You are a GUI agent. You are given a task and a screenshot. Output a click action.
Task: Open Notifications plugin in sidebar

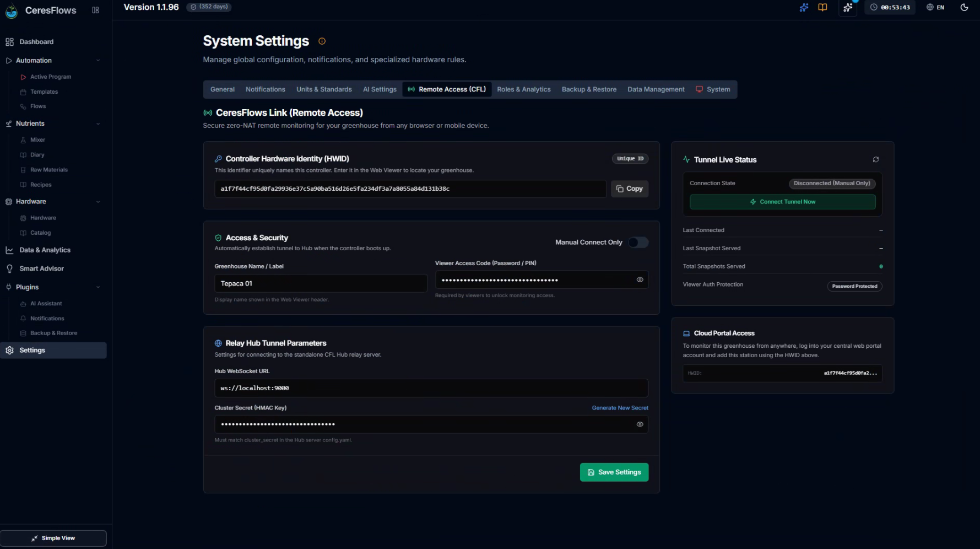tap(47, 319)
